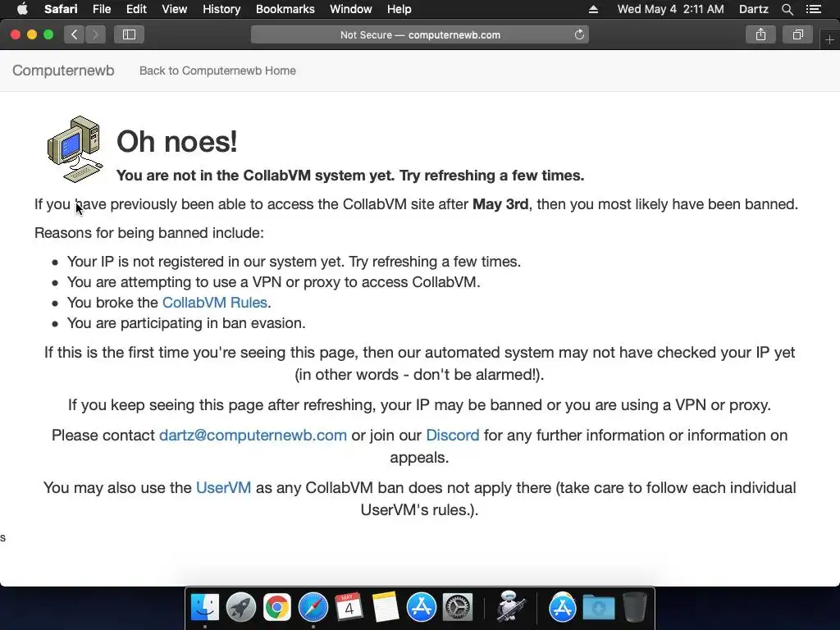Open the Safari application menu
This screenshot has height=630, width=840.
[61, 9]
